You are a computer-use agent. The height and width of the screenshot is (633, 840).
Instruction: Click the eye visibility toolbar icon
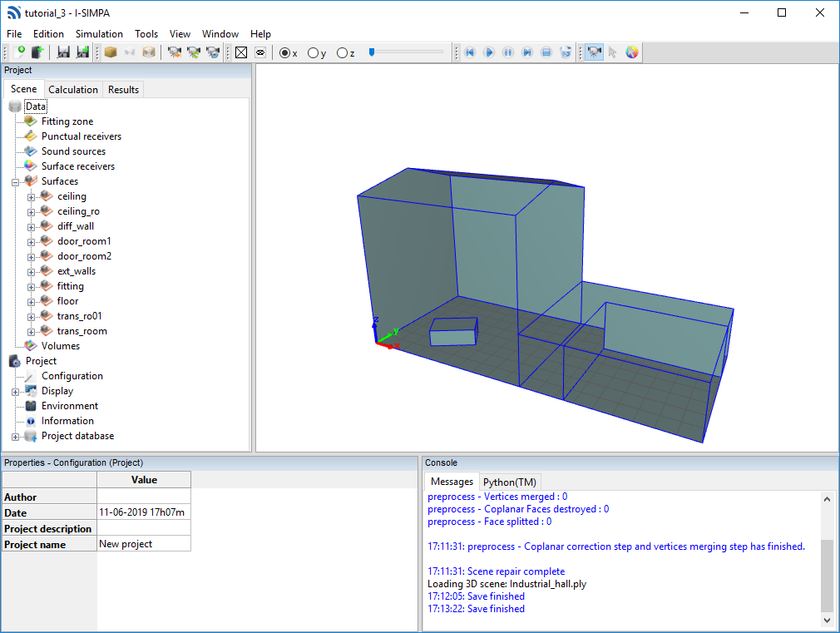(260, 52)
